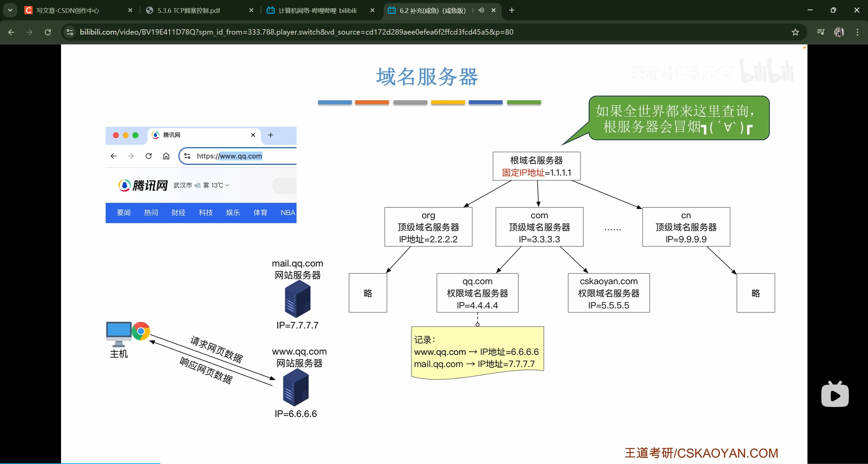Click the forward navigation arrow
The width and height of the screenshot is (868, 464).
point(30,32)
